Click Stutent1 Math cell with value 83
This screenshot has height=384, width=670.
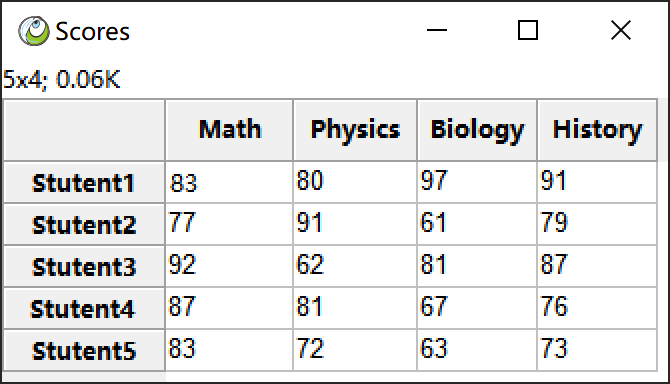point(229,182)
